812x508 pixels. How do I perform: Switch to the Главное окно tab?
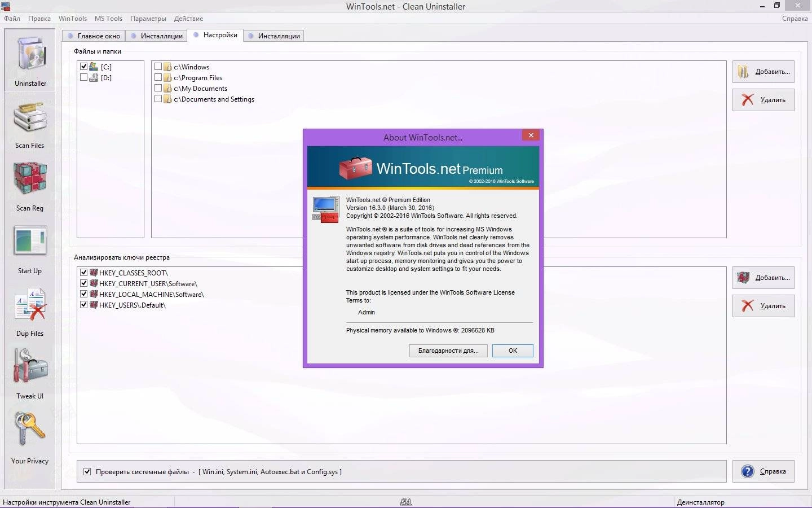click(x=94, y=36)
